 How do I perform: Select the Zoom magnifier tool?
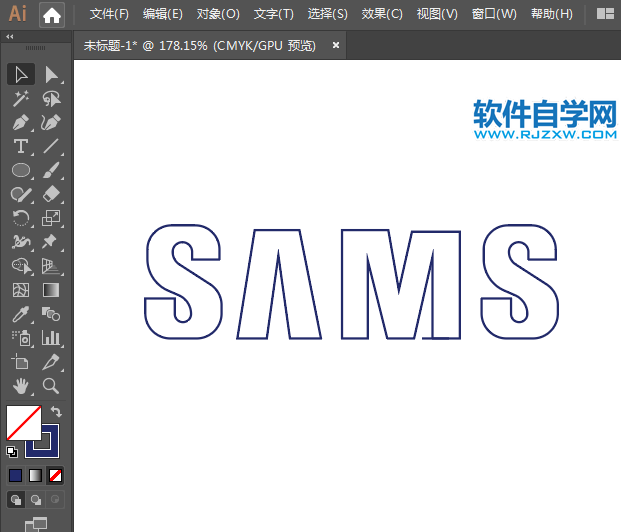click(51, 386)
